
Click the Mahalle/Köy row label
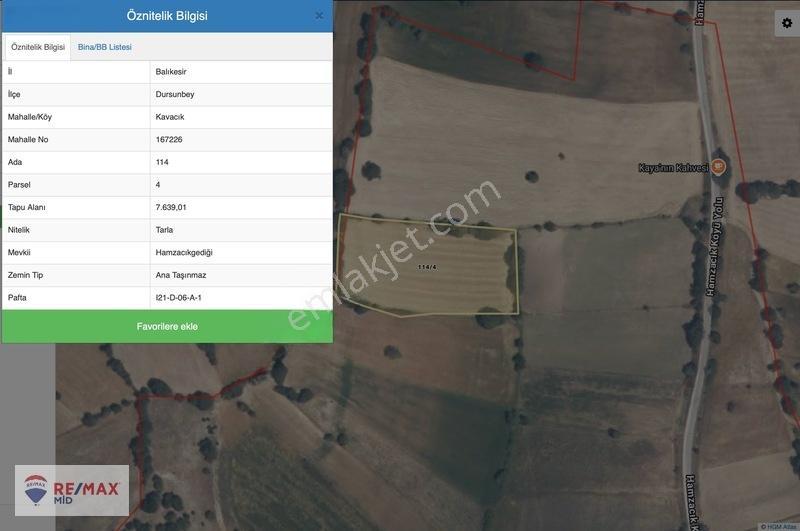30,117
